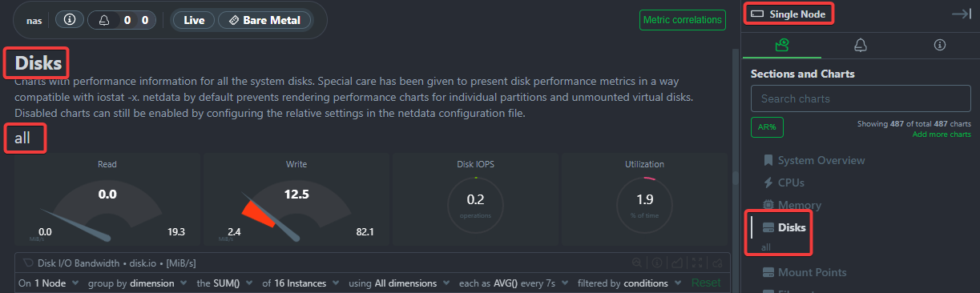Open the info tab in sidebar
The image size is (980, 293).
coord(940,46)
